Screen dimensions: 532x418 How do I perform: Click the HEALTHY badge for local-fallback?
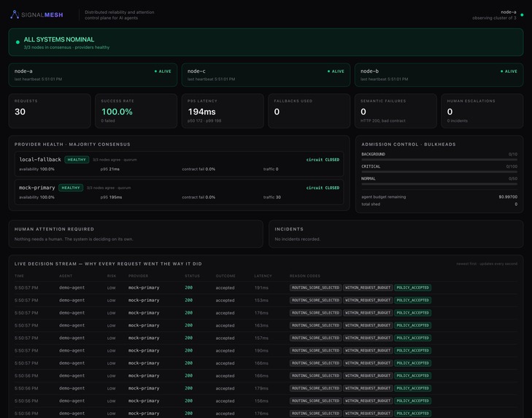[x=77, y=160]
